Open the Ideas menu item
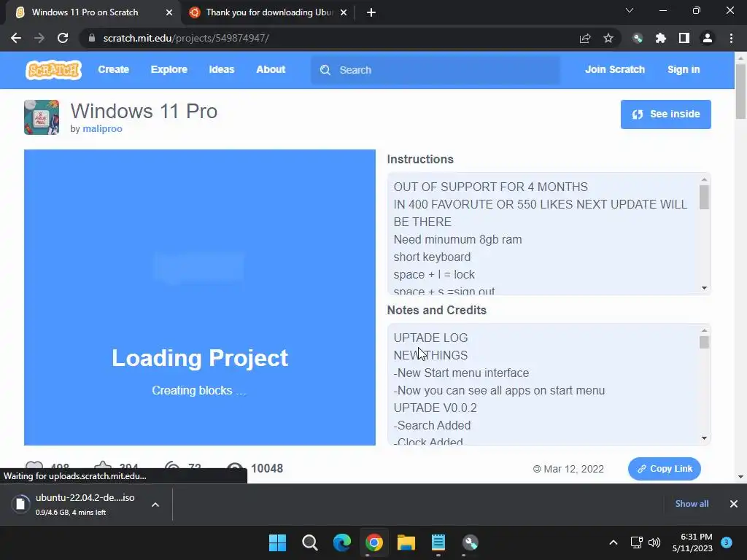This screenshot has height=560, width=747. pyautogui.click(x=222, y=69)
